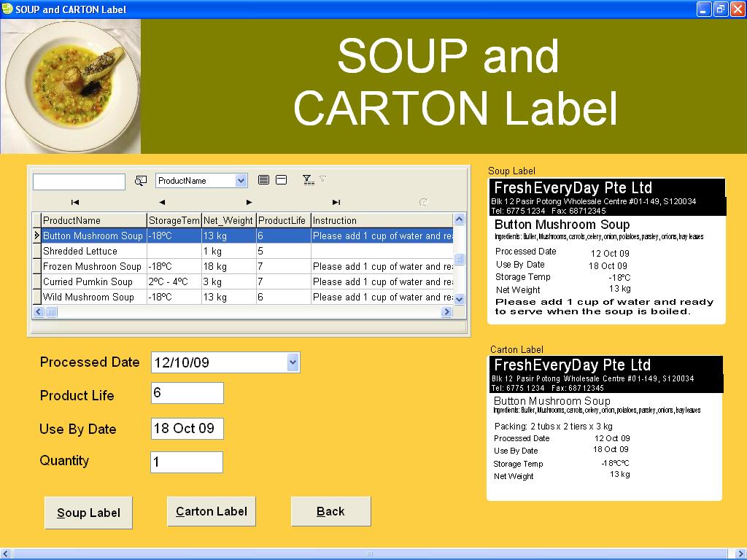Open the filter funnel icon
Screen dimensions: 747x560
(307, 179)
